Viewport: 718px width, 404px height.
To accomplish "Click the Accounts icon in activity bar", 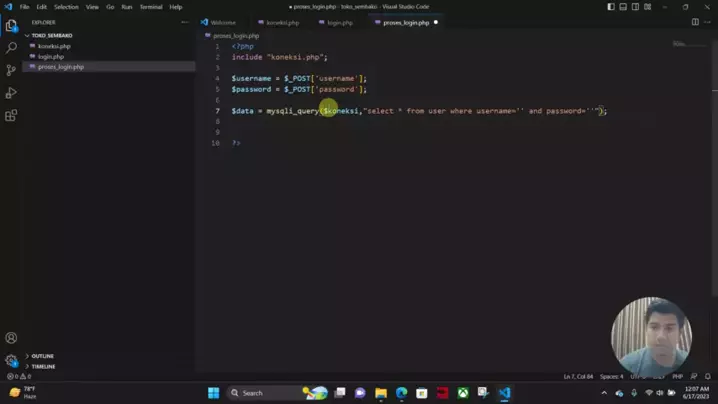I will 12,338.
